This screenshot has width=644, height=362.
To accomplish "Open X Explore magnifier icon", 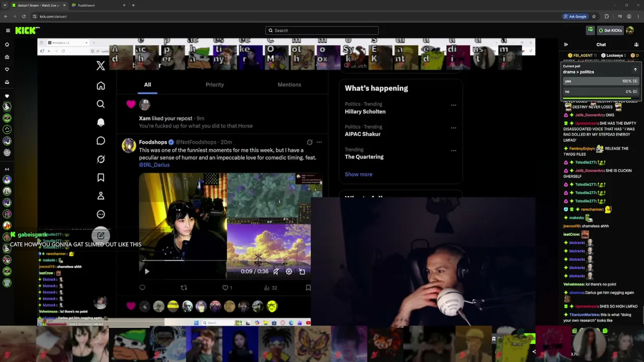I will click(101, 104).
